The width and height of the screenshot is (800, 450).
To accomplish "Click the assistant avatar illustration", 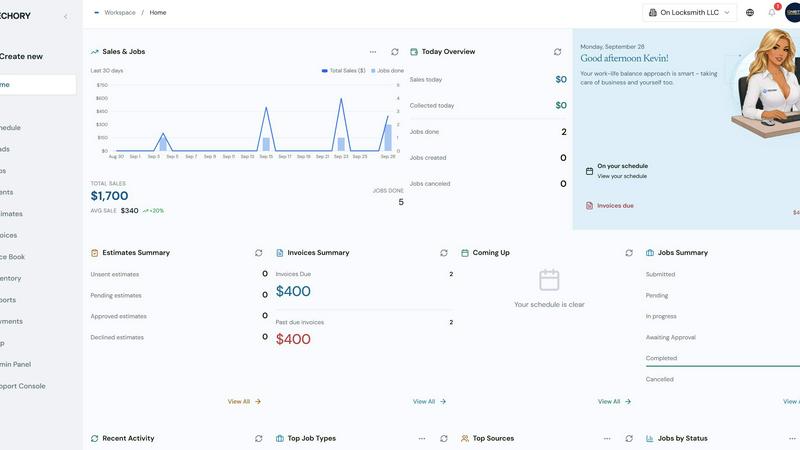I will (x=767, y=82).
